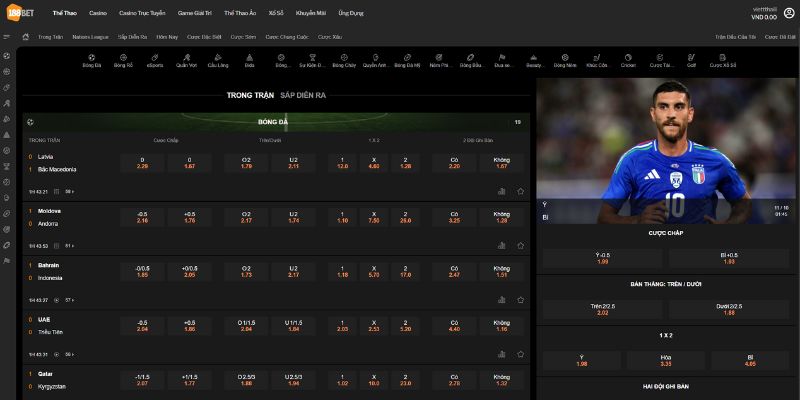Select the Bóng Rổ sport icon
This screenshot has width=800, height=400.
click(123, 60)
